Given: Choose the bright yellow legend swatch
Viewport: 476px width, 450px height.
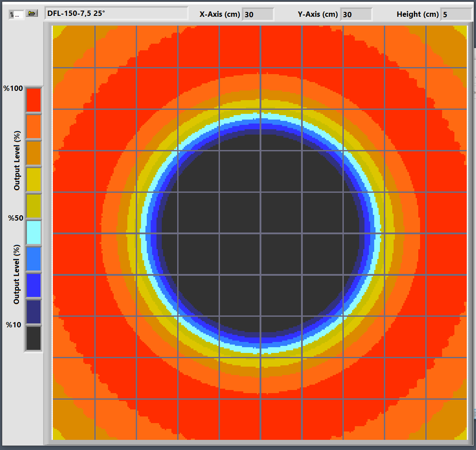Looking at the screenshot, I should tap(33, 180).
